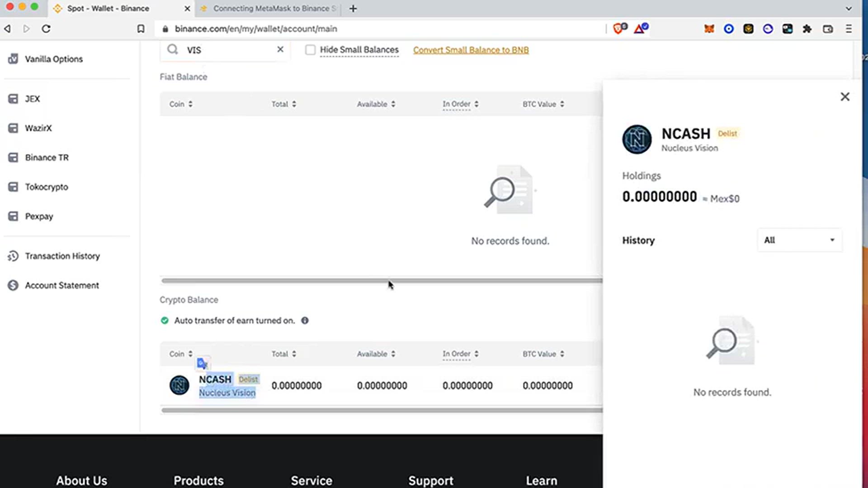
Task: Open the Brave wallet icon
Action: (x=828, y=29)
